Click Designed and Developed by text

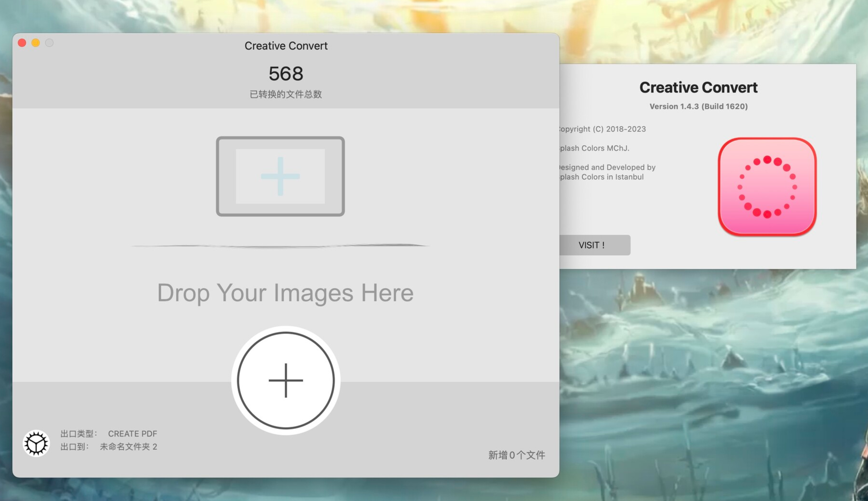click(607, 167)
